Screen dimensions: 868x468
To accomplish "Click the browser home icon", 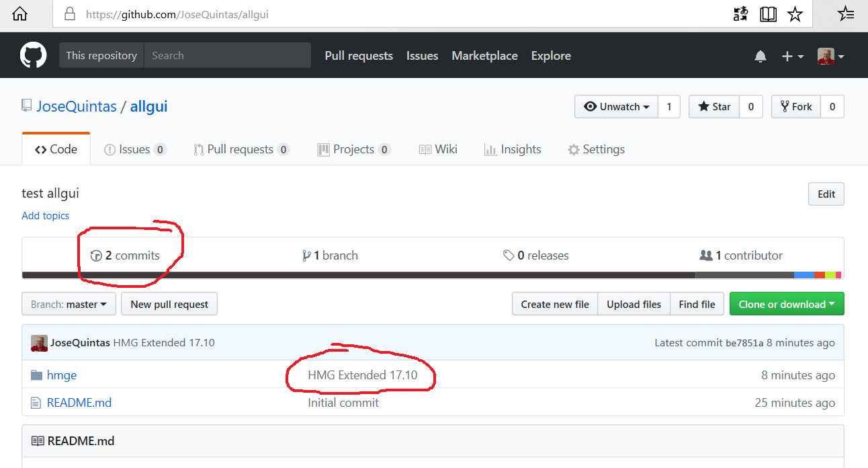I will click(x=20, y=13).
